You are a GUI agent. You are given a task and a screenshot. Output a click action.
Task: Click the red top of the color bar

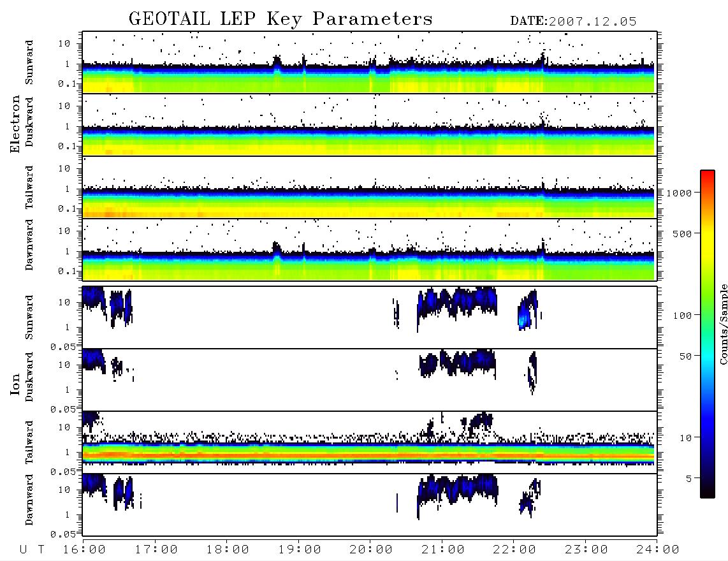[708, 173]
